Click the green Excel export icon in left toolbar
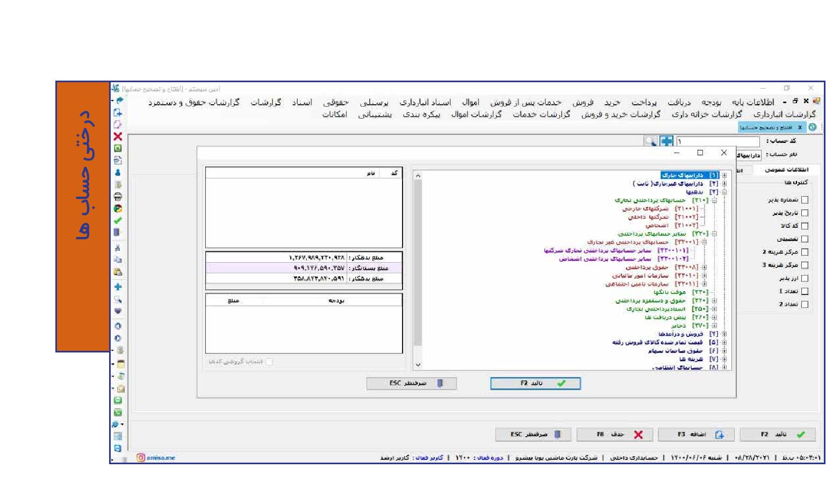Viewport: 840px width, 504px height. pyautogui.click(x=118, y=148)
